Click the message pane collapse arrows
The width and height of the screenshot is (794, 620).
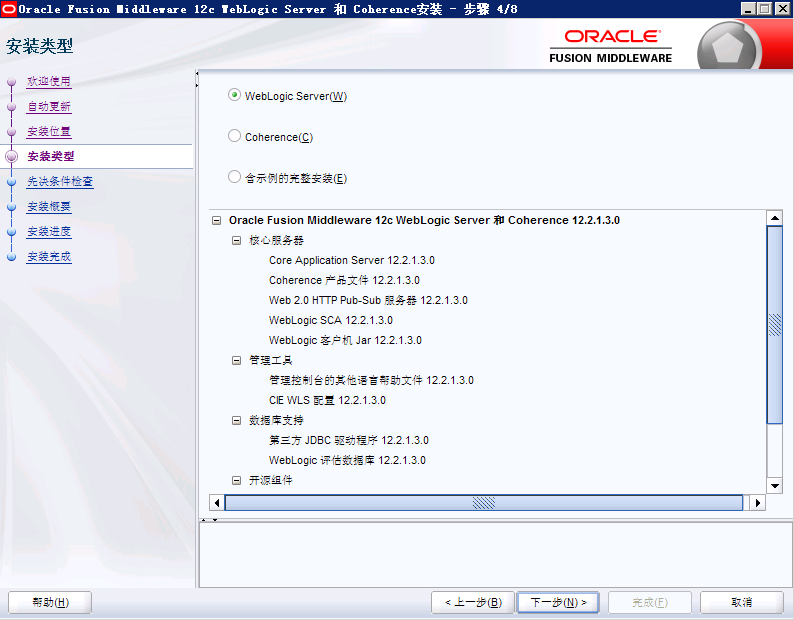pos(209,520)
